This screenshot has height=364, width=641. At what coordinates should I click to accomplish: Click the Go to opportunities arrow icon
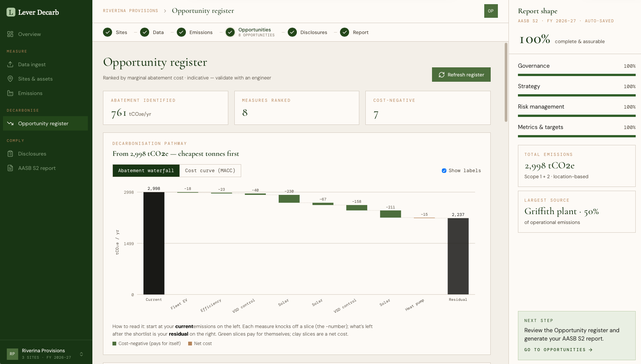point(591,350)
